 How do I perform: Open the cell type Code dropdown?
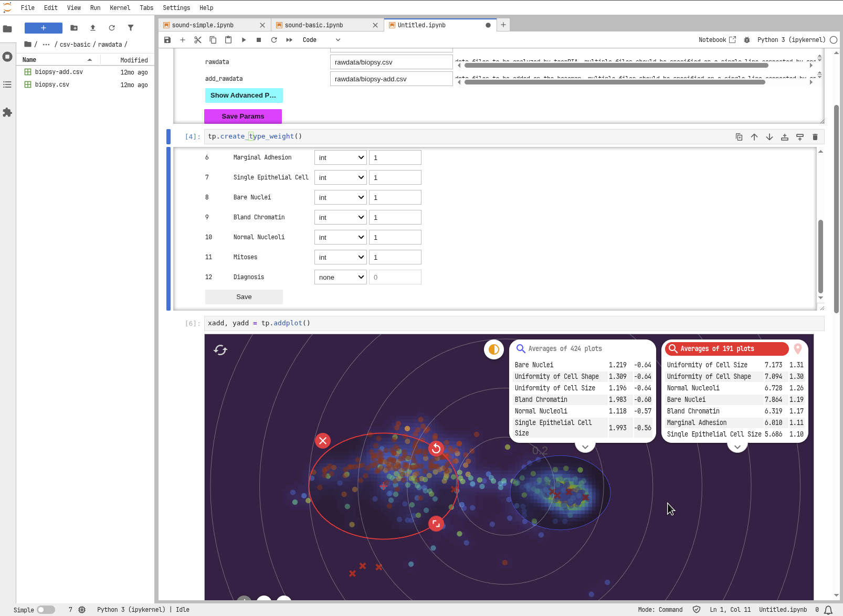coord(321,40)
